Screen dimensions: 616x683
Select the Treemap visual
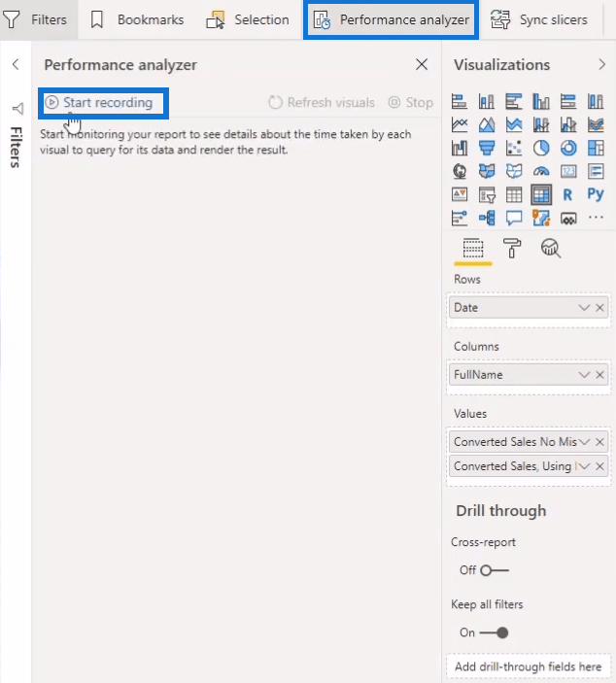596,148
